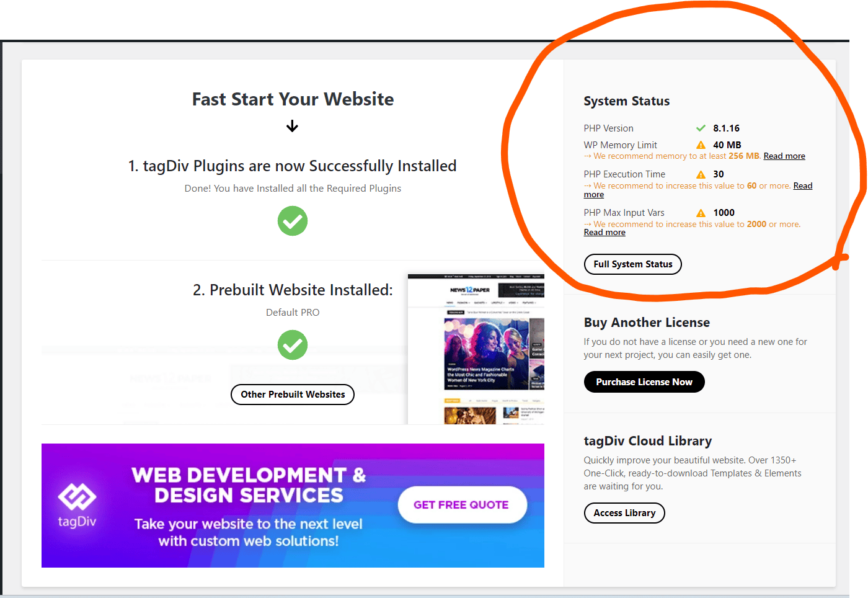The width and height of the screenshot is (868, 598).
Task: Click the warning icon beside PHP Max Input Vars
Action: (701, 213)
